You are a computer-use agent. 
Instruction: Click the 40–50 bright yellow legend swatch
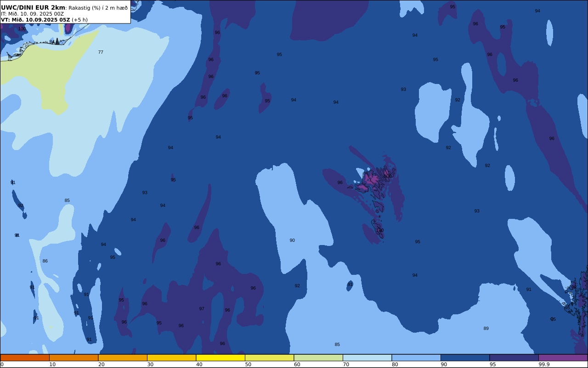click(x=220, y=357)
